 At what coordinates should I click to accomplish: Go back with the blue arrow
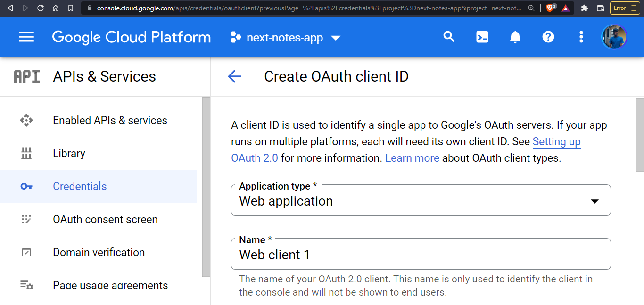click(234, 76)
